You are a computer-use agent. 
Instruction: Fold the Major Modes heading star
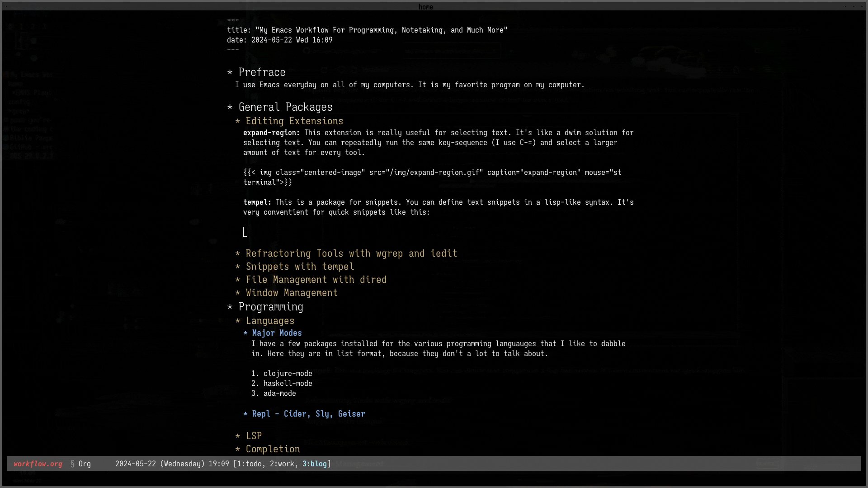[245, 333]
